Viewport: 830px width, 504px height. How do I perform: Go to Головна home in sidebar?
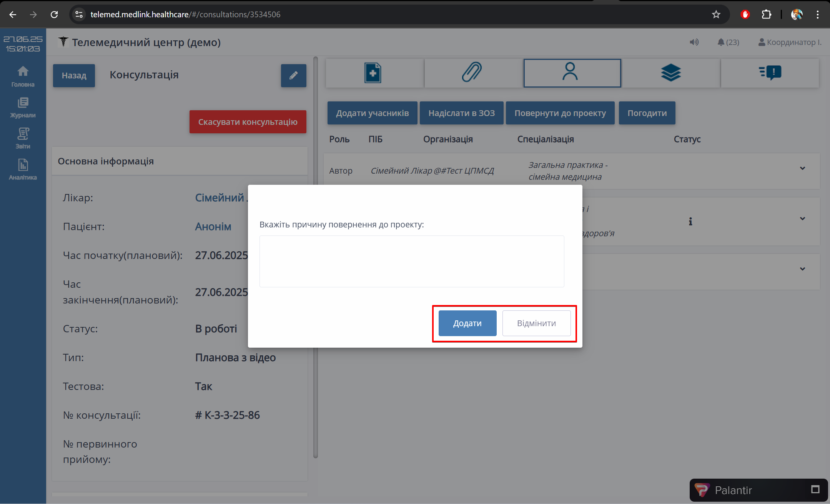23,76
